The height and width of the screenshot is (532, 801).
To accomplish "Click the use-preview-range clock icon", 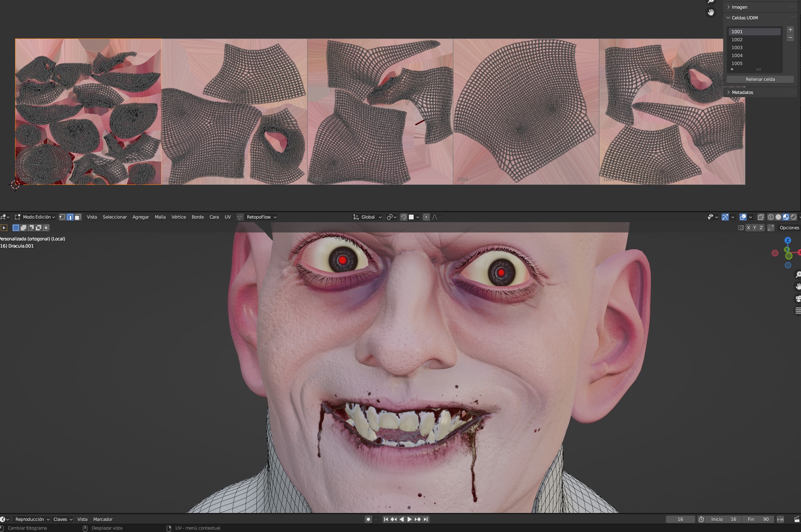I will (701, 519).
